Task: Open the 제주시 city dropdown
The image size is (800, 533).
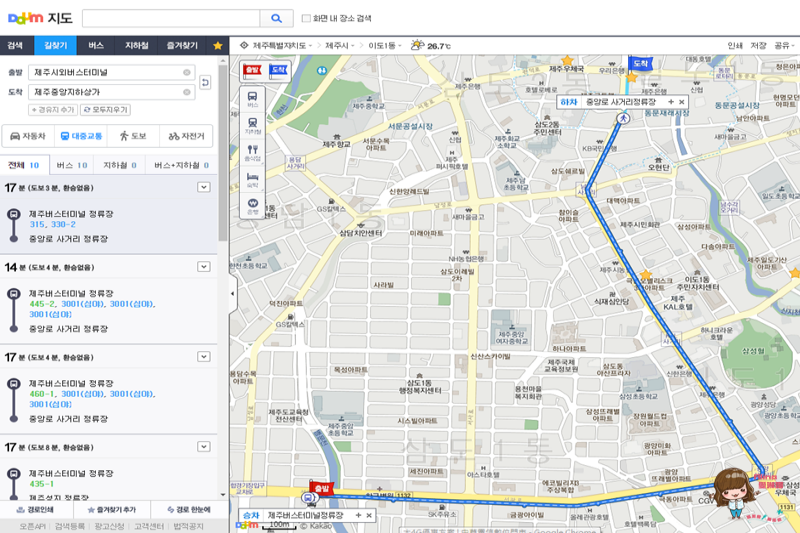Action: pos(340,45)
